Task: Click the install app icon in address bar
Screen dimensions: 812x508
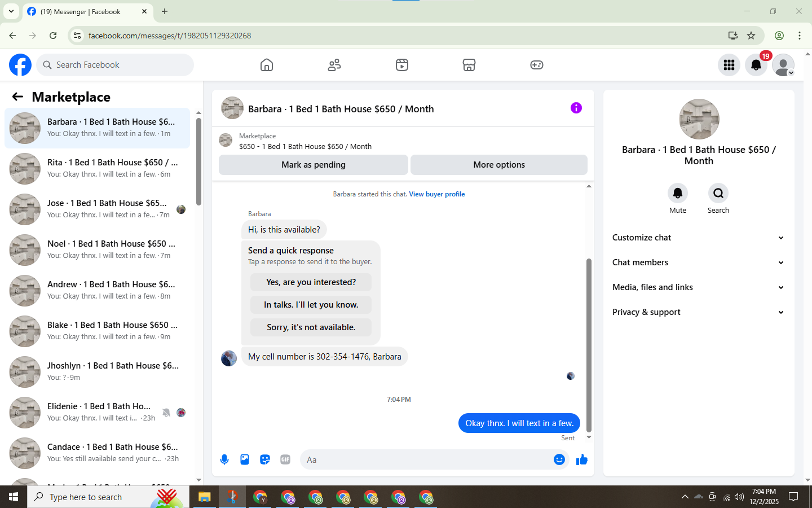Action: tap(733, 36)
